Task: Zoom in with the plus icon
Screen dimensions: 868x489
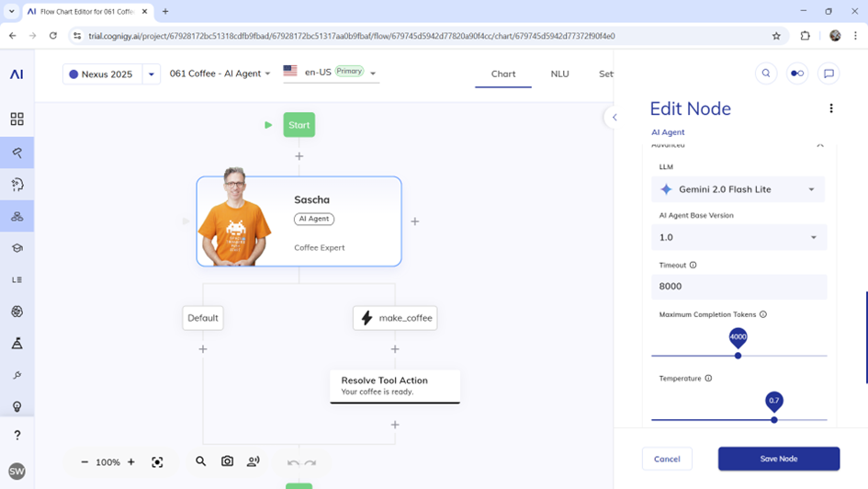Action: click(131, 461)
